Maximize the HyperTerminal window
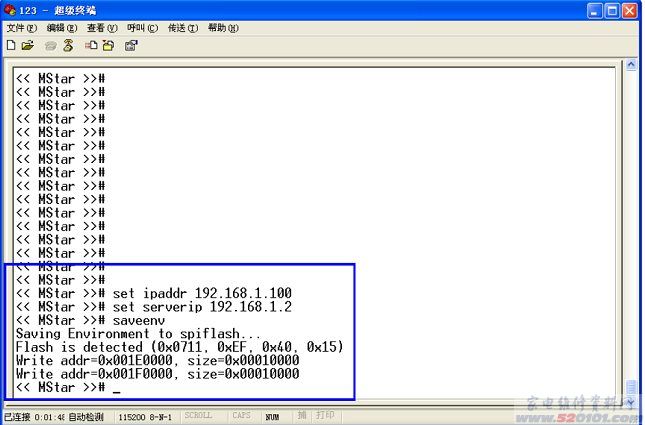645x425 pixels. coord(612,10)
